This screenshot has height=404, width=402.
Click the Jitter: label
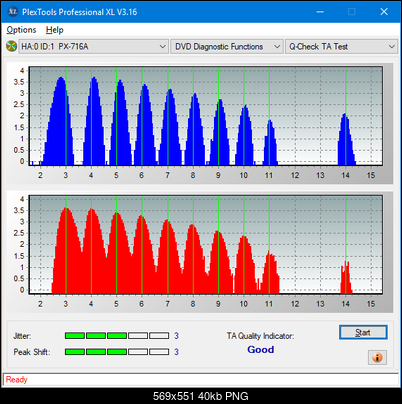tap(22, 336)
